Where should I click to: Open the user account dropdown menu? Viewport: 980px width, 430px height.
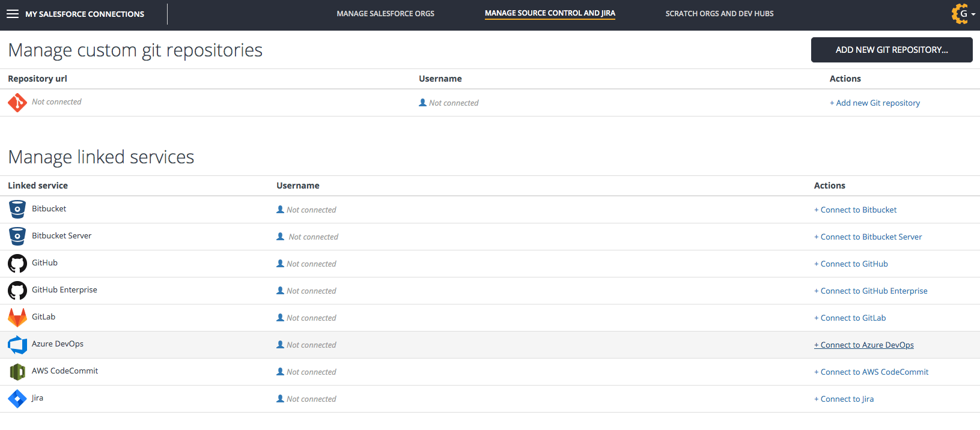click(x=963, y=14)
